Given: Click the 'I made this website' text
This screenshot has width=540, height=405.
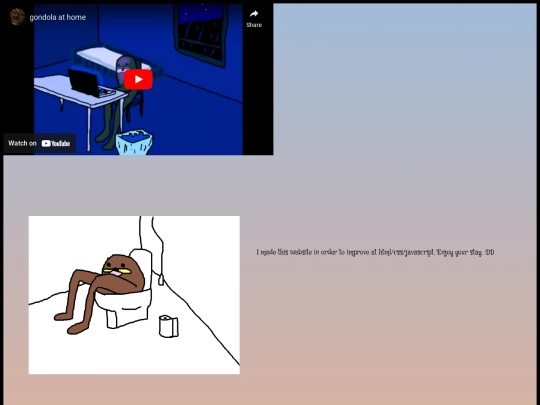Looking at the screenshot, I should point(375,252).
